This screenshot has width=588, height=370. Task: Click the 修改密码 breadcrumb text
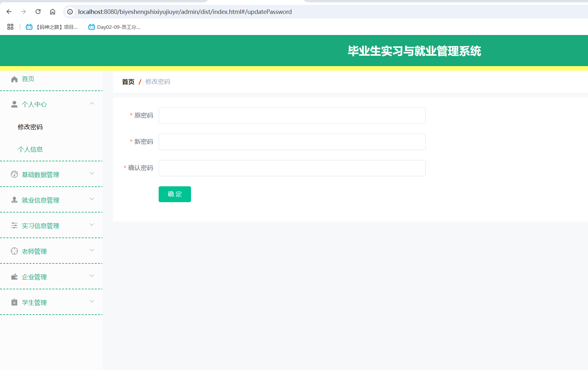point(158,82)
